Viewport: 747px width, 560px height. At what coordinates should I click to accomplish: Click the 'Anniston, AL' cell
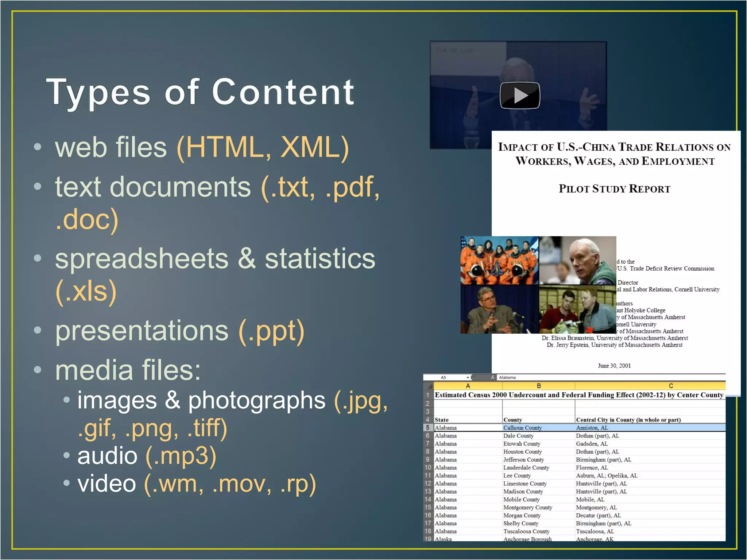click(x=650, y=428)
